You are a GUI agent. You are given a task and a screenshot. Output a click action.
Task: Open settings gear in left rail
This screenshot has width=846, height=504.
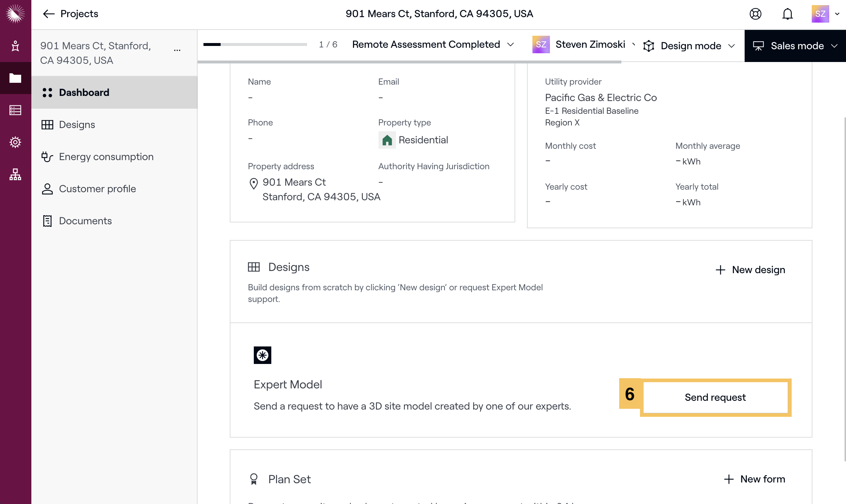pyautogui.click(x=15, y=142)
